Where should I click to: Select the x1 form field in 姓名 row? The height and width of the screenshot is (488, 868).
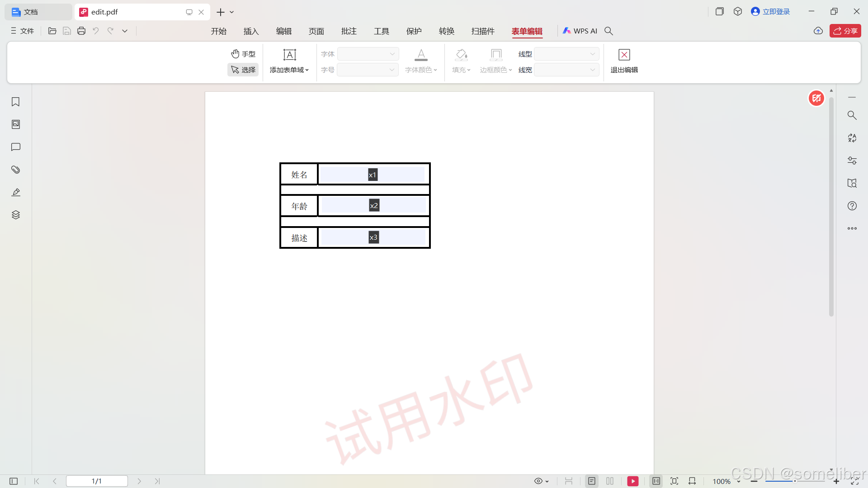(x=373, y=175)
